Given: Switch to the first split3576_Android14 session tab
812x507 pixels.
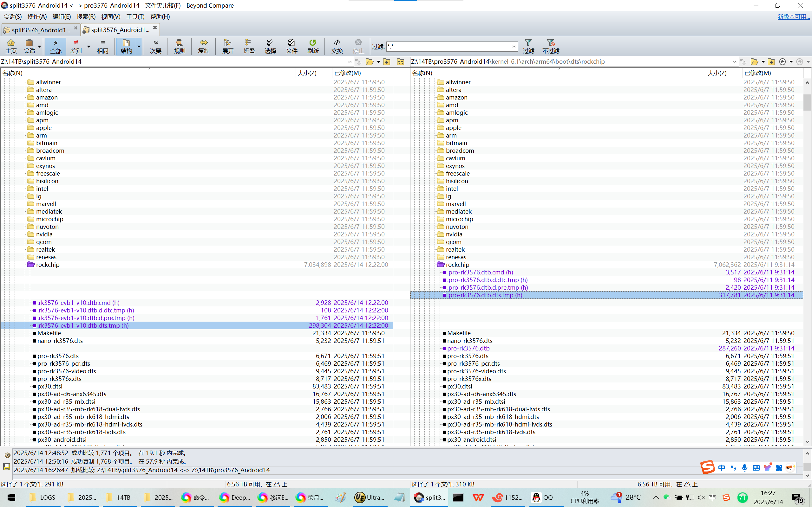Looking at the screenshot, I should coord(40,30).
